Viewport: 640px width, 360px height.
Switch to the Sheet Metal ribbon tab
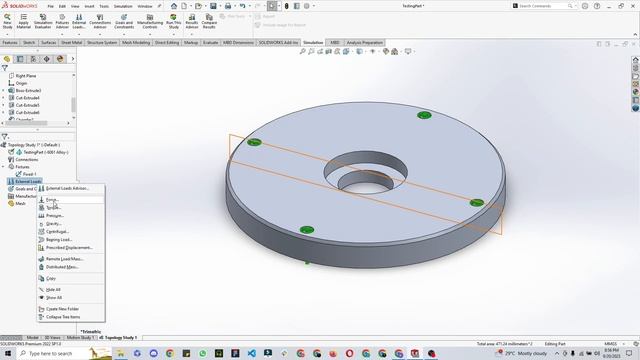click(x=71, y=42)
